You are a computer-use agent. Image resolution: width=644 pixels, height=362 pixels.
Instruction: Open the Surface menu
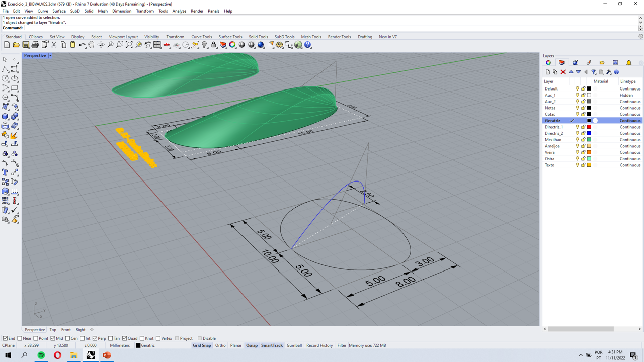(x=59, y=11)
